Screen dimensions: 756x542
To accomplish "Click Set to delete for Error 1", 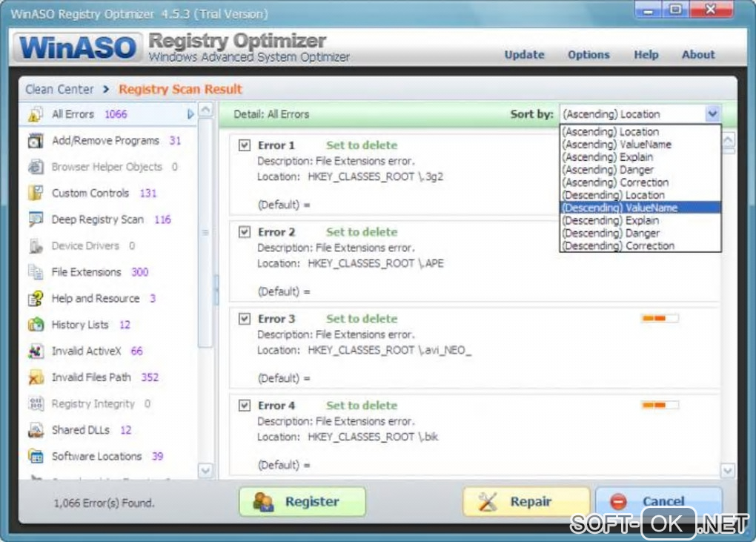I will click(x=362, y=145).
